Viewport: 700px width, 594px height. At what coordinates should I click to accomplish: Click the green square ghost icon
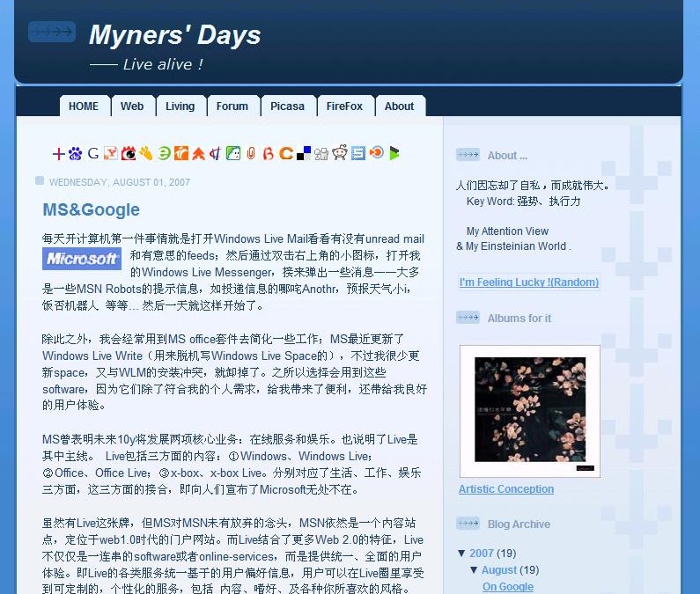coord(233,153)
